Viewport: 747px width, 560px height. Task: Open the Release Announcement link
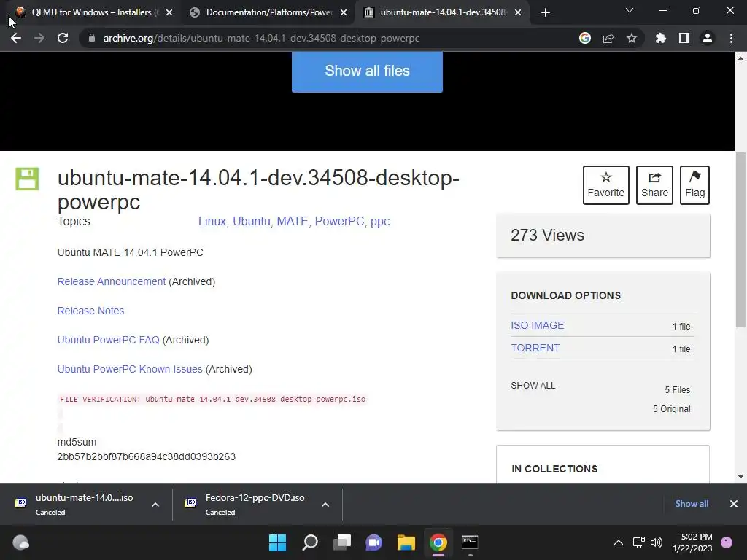[112, 281]
